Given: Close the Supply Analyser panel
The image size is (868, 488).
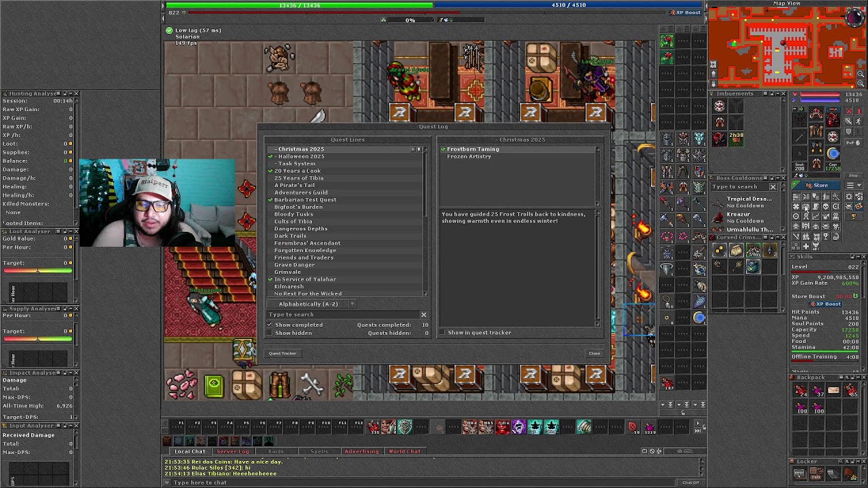Looking at the screenshot, I should pos(76,308).
